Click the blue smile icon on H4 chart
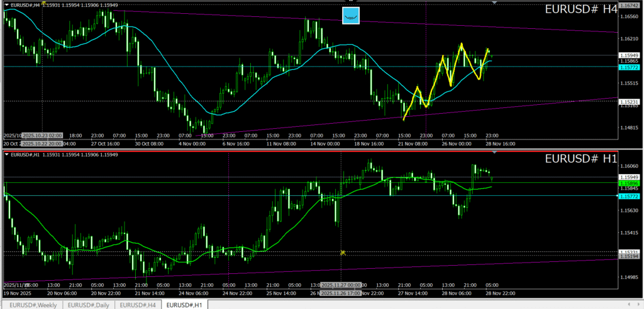Viewport: 644px width, 309px height. point(350,16)
